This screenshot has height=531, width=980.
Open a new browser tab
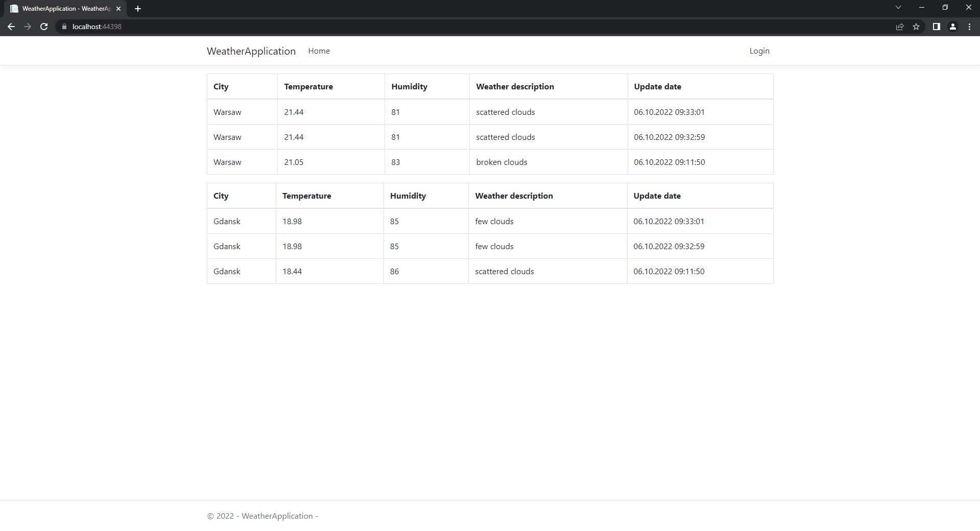click(x=137, y=8)
